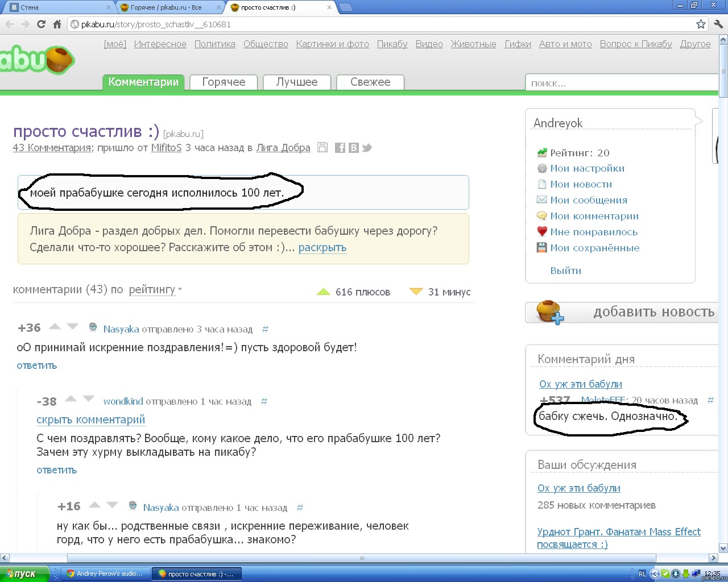Image resolution: width=728 pixels, height=582 pixels.
Task: Save the post using floppy disk icon
Action: (x=322, y=148)
